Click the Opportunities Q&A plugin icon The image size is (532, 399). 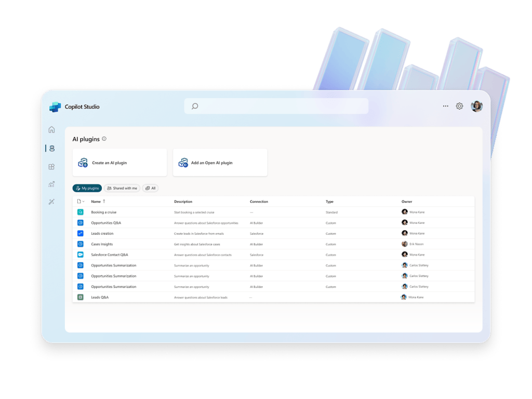coord(81,223)
